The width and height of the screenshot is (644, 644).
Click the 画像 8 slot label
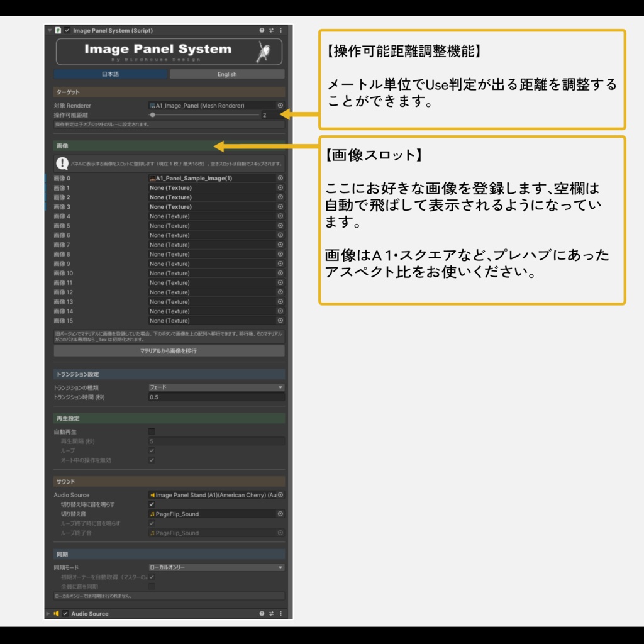(62, 254)
